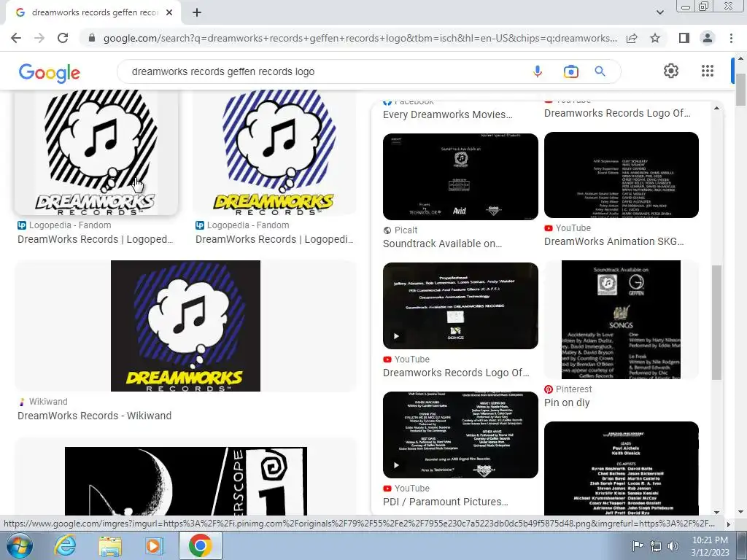Launch Internet Explorer from the taskbar
The height and width of the screenshot is (560, 747).
click(x=65, y=545)
